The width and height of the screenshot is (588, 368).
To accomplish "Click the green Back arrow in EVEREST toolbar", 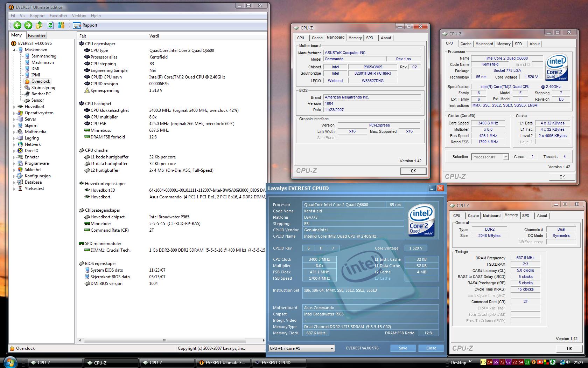I will (17, 25).
